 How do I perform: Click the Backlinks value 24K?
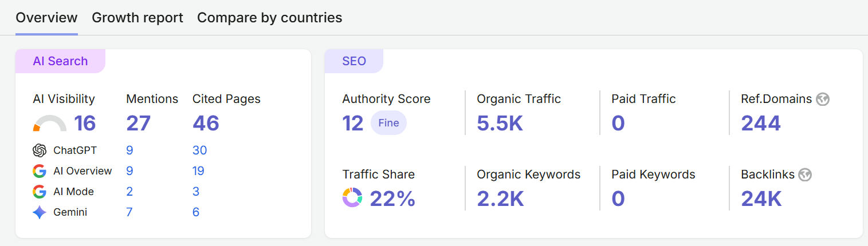coord(761,199)
